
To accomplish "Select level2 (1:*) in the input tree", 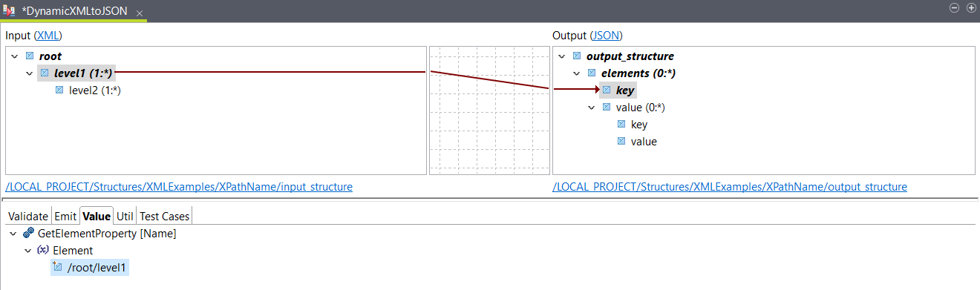I will pyautogui.click(x=95, y=90).
